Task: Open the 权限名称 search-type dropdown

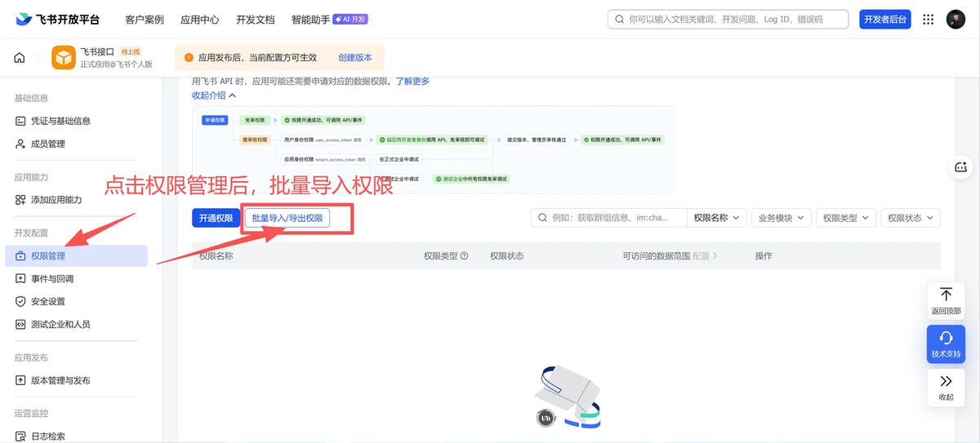Action: pos(716,218)
